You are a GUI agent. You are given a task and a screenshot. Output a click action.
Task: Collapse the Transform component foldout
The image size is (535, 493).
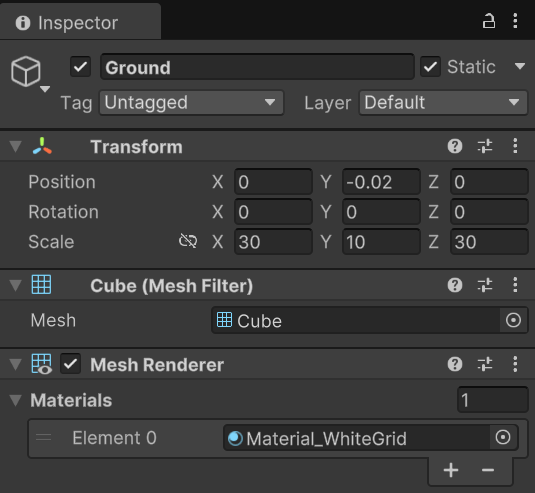coord(16,146)
